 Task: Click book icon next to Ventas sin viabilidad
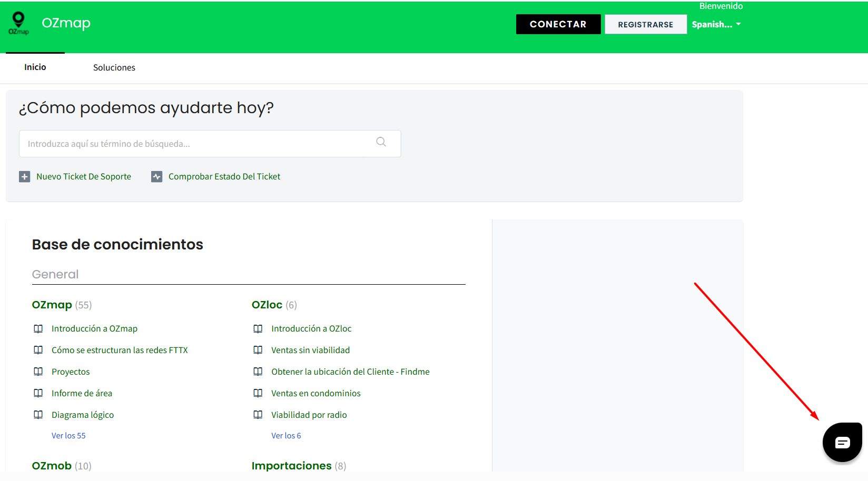[x=258, y=350]
